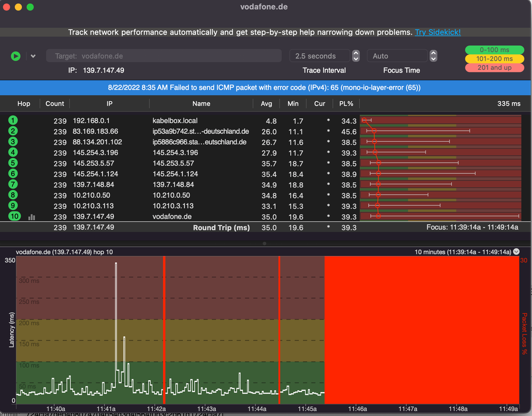
Task: Sort by the Name column header
Action: tap(201, 103)
